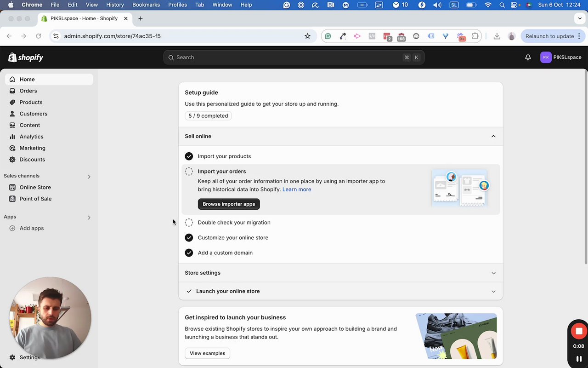Open Analytics in the sidebar
The image size is (588, 368).
pos(49,137)
